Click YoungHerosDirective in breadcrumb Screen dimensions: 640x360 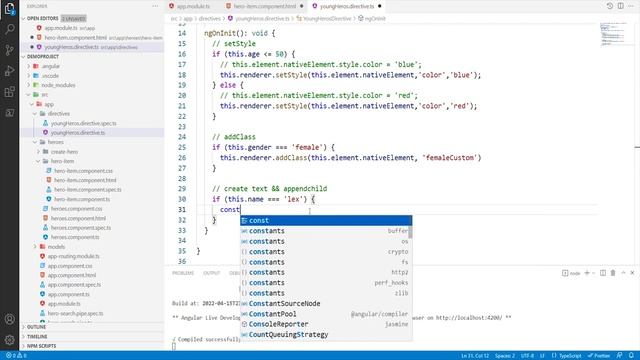(x=327, y=18)
